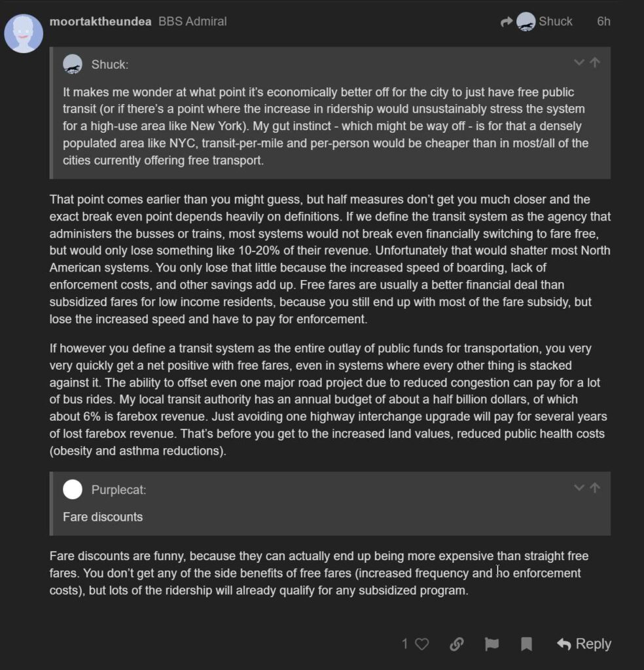Viewport: 644px width, 670px height.
Task: Click the moortaktheundea username link
Action: coord(100,22)
